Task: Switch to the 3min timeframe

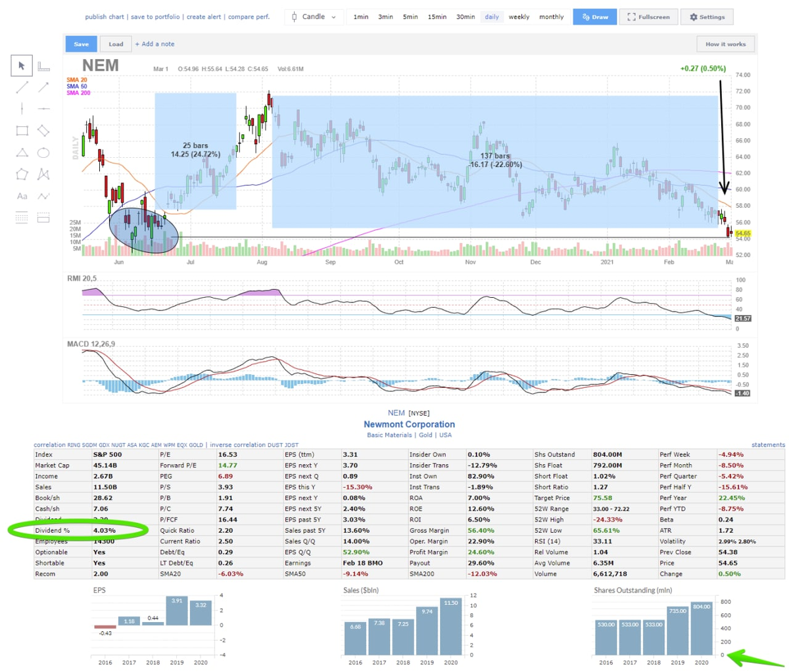Action: (x=385, y=17)
